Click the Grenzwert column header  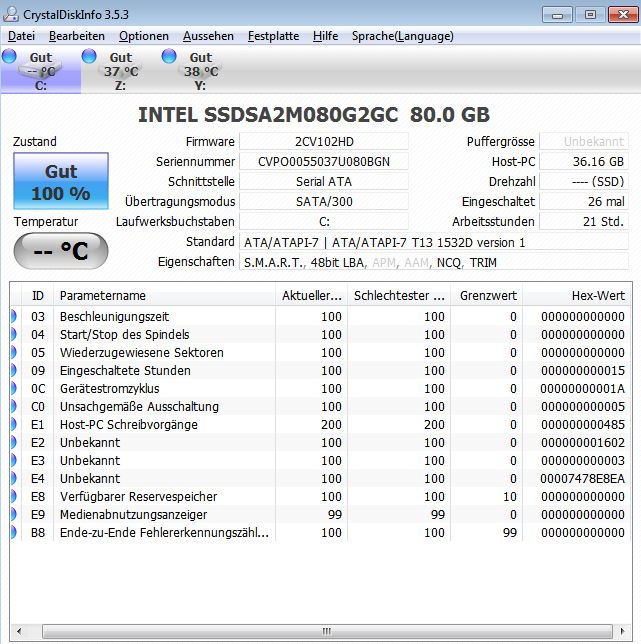click(487, 296)
